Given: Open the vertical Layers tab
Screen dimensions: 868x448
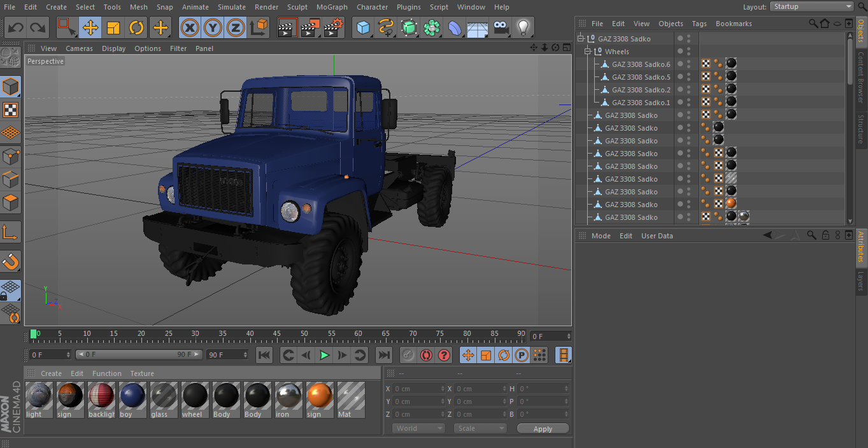Looking at the screenshot, I should 860,281.
